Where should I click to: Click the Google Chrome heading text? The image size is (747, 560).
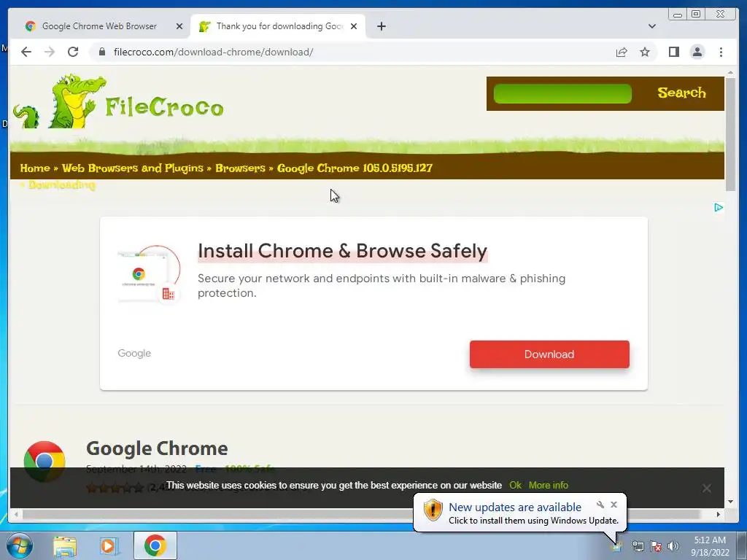(157, 448)
